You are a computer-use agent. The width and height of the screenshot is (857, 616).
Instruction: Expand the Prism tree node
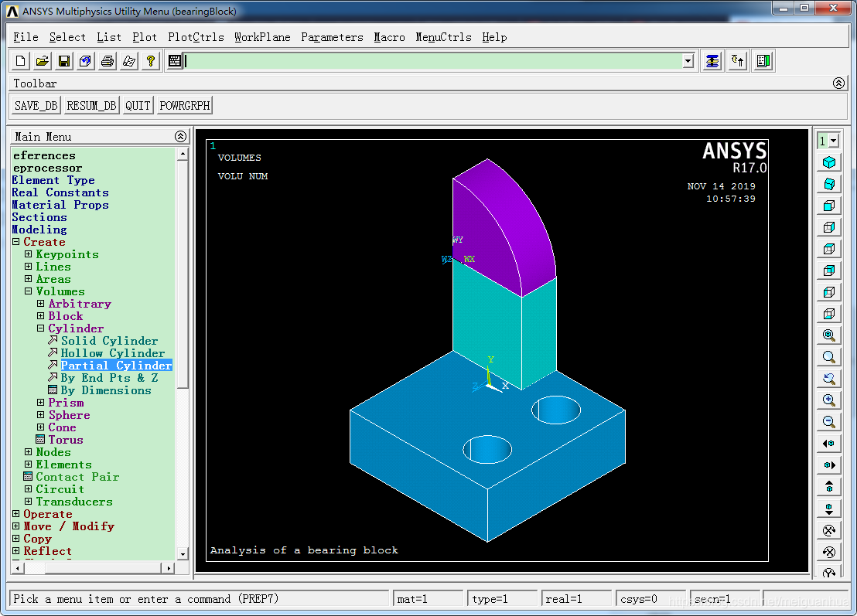(40, 403)
